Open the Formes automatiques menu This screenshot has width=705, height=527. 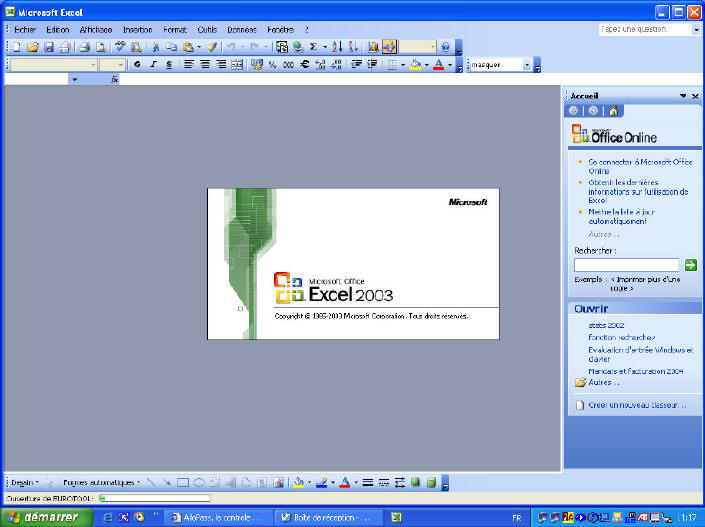coord(101,482)
